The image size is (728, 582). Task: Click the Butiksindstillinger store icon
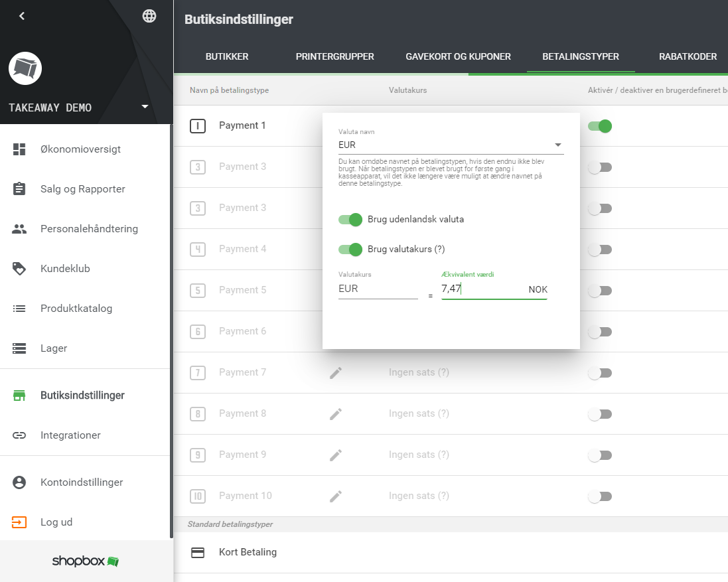[19, 396]
